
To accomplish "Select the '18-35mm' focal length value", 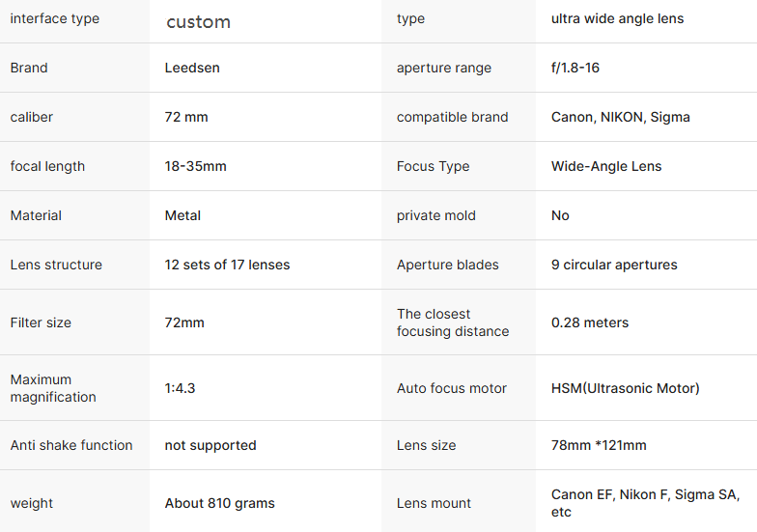I will tap(195, 166).
